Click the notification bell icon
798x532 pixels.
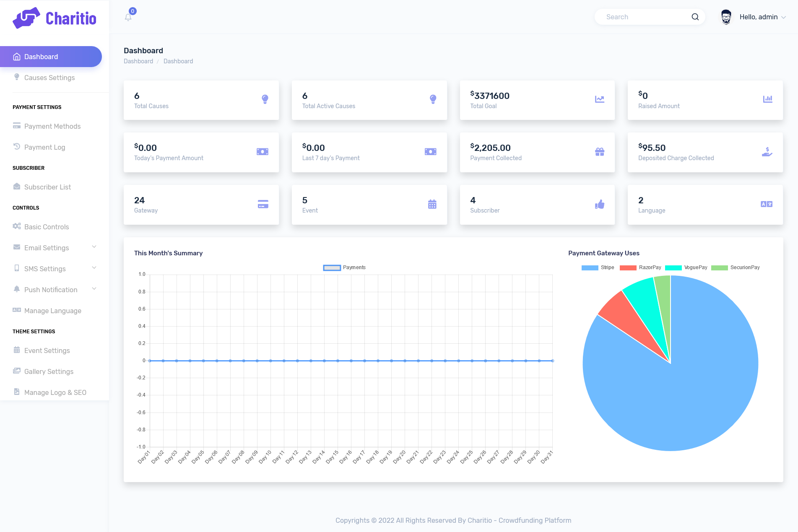pos(128,17)
